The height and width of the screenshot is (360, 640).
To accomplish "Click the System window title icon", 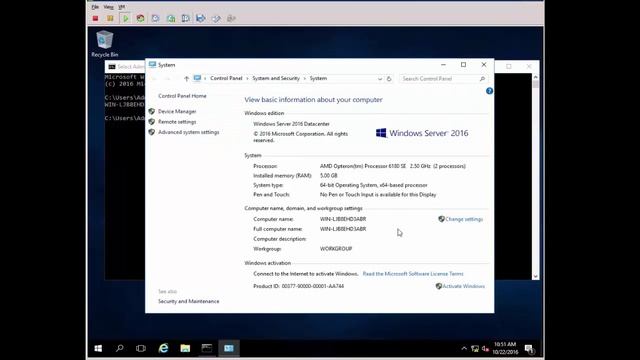I will (153, 64).
